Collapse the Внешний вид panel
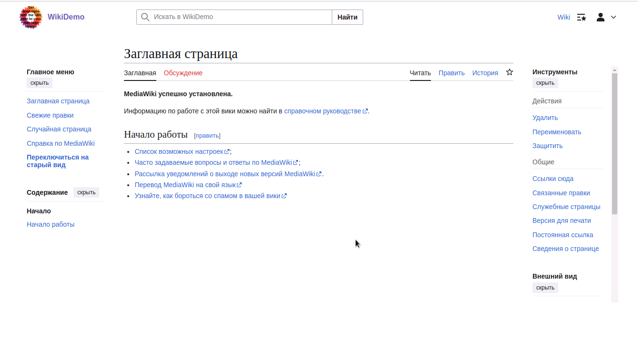 click(545, 288)
